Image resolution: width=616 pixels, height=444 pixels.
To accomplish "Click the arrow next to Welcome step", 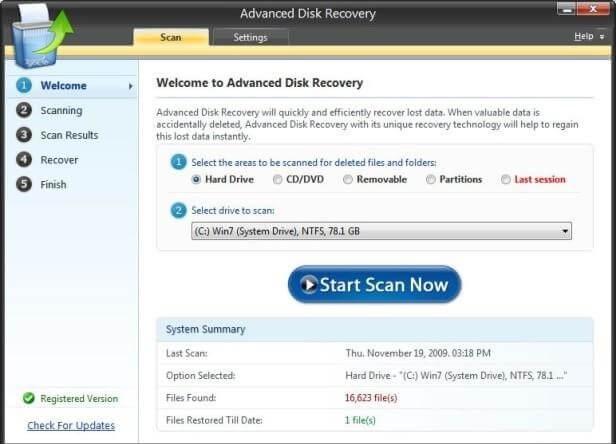I will point(130,86).
